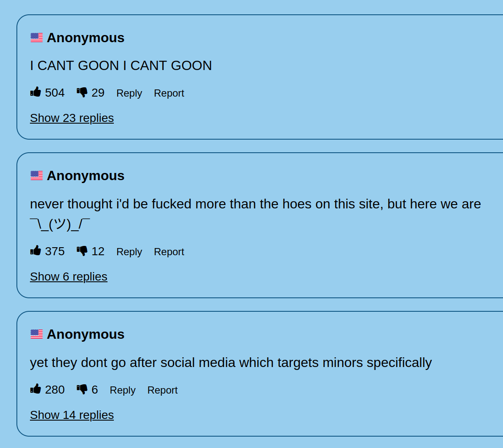
Task: Reply to the shrug emoticon comment
Action: click(x=129, y=251)
